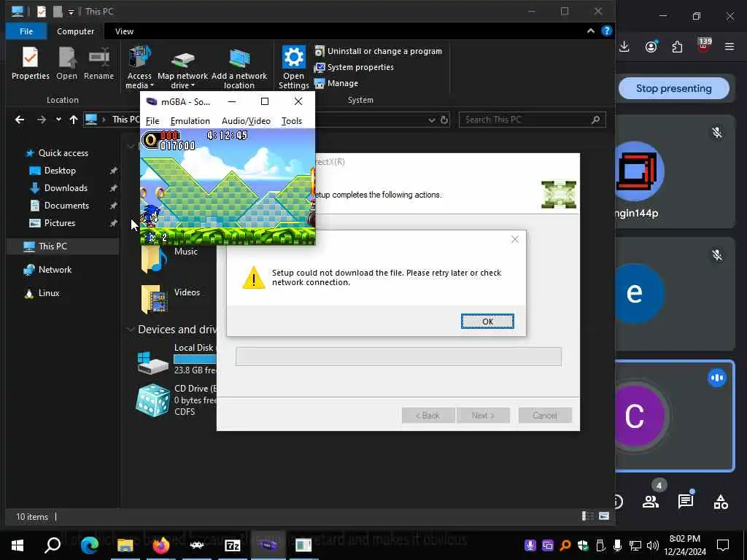Open the mGBA Audio/Video menu
Viewport: 747px width, 560px height.
(246, 121)
